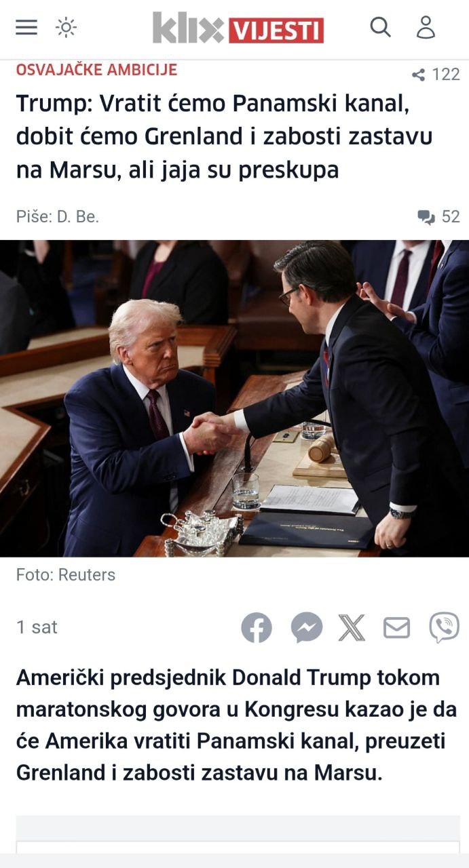Viewport: 469px width, 868px height.
Task: Share article by email envelope icon
Action: tap(397, 627)
